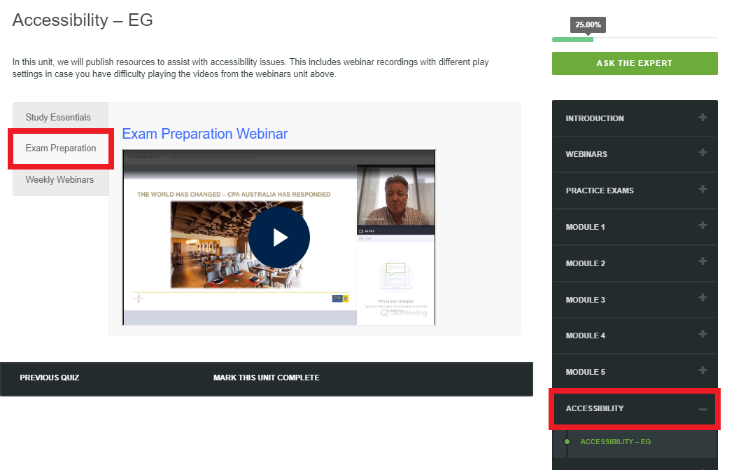The height and width of the screenshot is (470, 734).
Task: Click plus icon next to Module 4
Action: tap(702, 335)
